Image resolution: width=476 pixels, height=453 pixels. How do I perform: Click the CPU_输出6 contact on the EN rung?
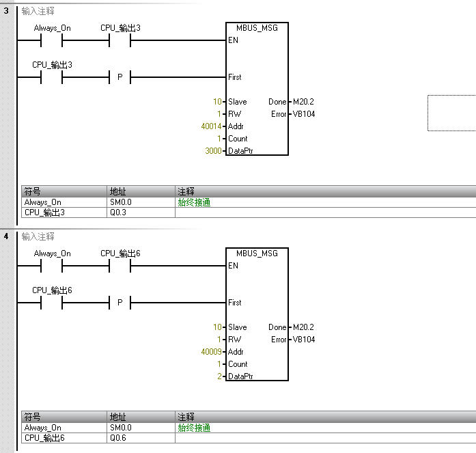point(120,266)
